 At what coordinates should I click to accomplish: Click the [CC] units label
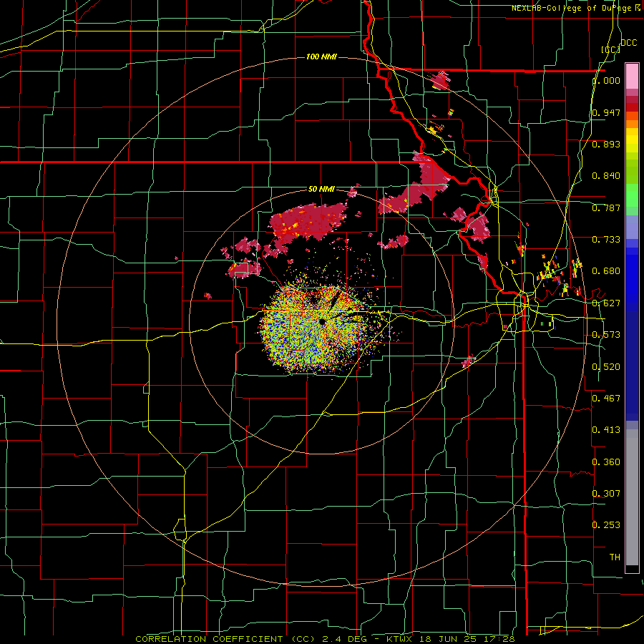click(x=611, y=49)
